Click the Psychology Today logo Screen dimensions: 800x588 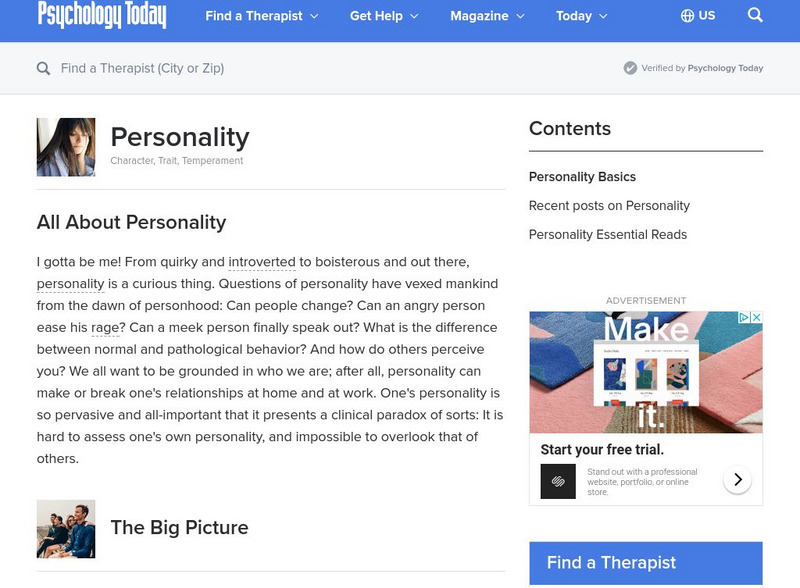[101, 15]
